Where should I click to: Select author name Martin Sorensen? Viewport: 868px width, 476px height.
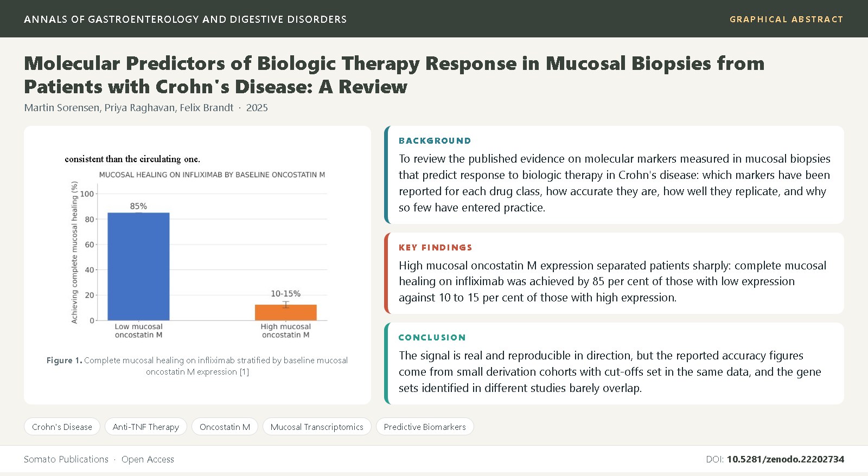(62, 108)
